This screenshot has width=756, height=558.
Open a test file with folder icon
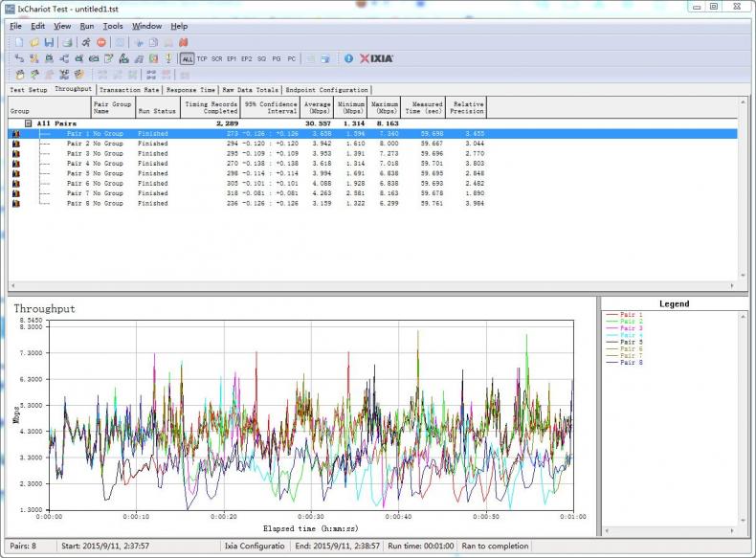pyautogui.click(x=33, y=43)
